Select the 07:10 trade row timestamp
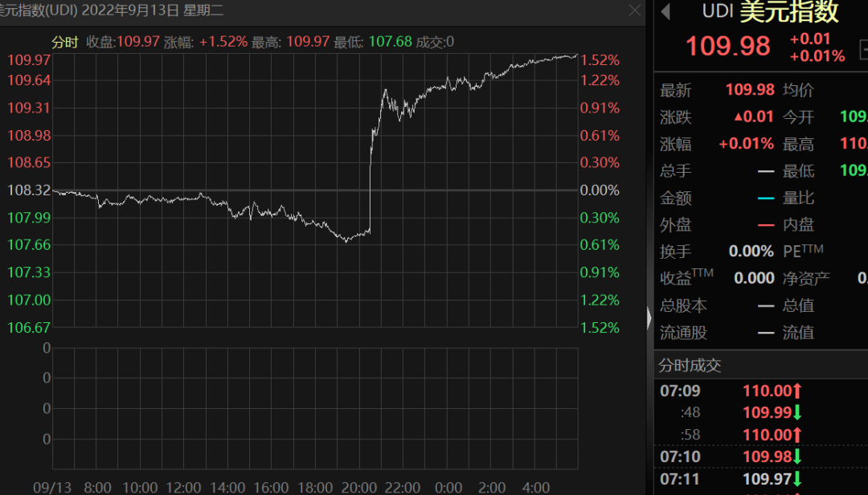Screen dimensions: 868x495 coord(680,456)
